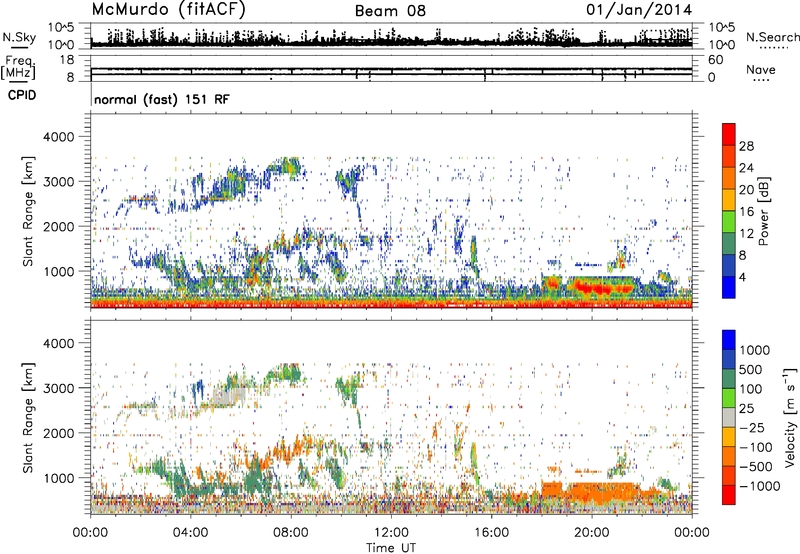Screen dimensions: 800x554
Task: Click the 'N.Sky' legend label
Action: coord(19,37)
